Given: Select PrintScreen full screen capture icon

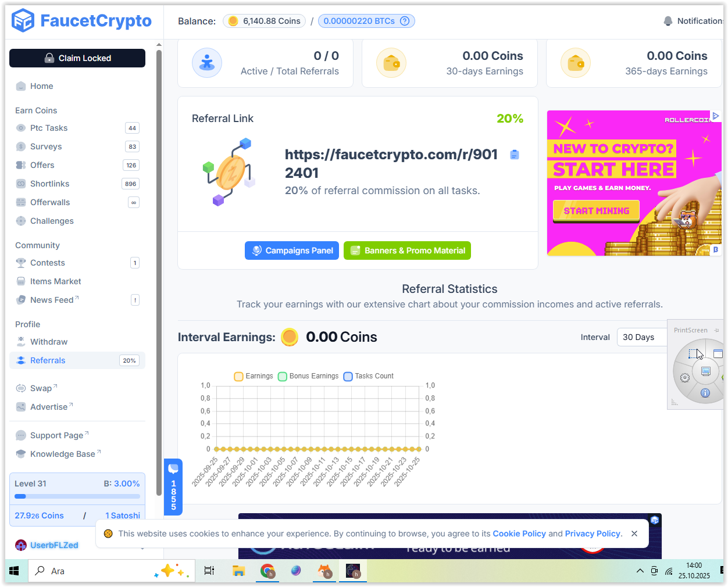Looking at the screenshot, I should click(706, 371).
